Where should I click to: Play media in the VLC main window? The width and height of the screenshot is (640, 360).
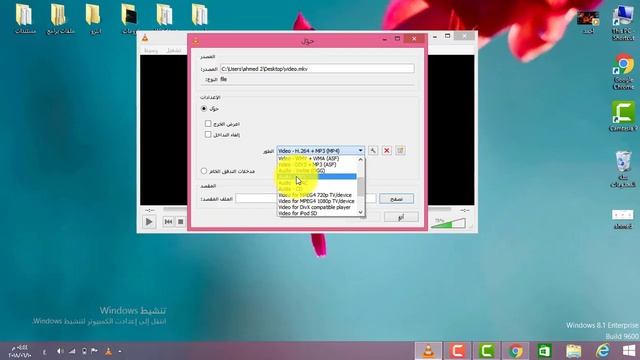149,222
